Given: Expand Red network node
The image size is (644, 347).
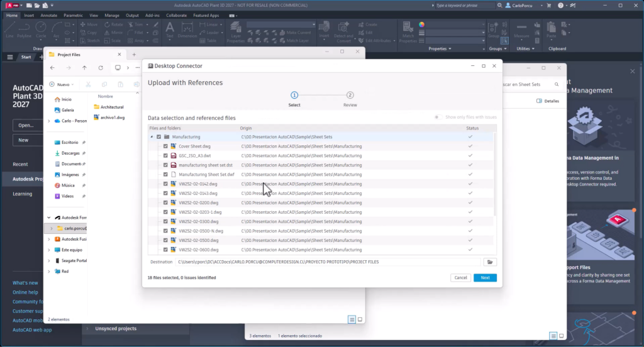Looking at the screenshot, I should tap(49, 272).
